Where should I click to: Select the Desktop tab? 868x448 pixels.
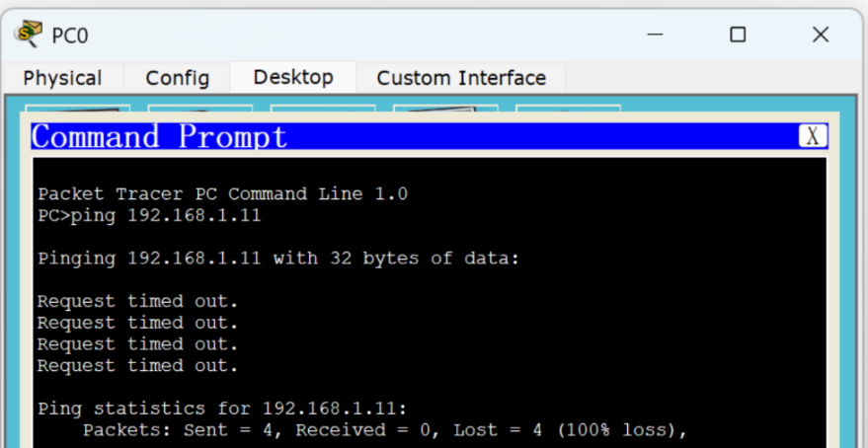(x=293, y=77)
